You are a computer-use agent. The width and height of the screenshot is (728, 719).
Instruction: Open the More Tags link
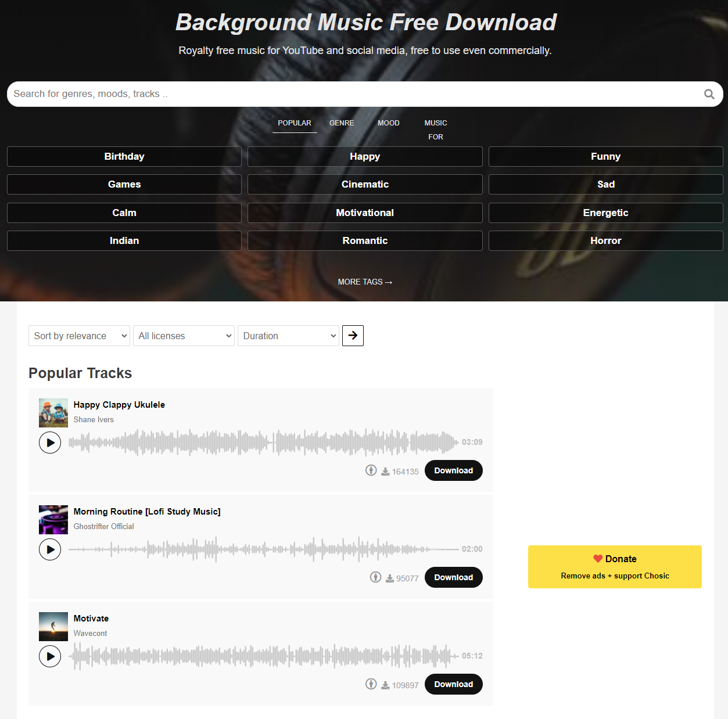coord(365,282)
